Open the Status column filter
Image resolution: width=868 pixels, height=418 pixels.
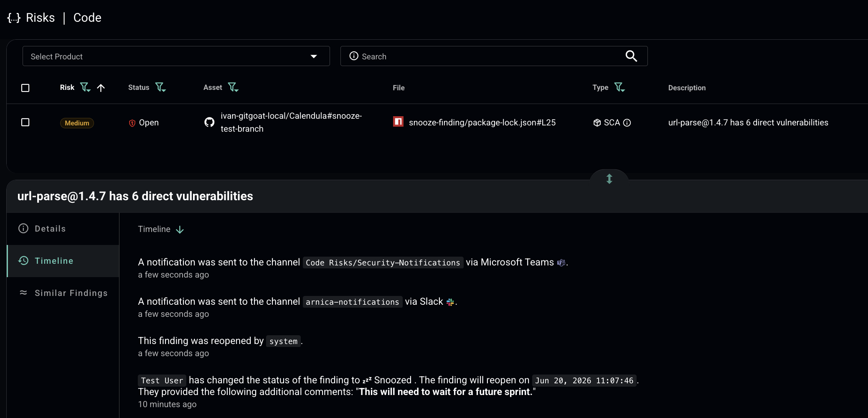pos(160,87)
